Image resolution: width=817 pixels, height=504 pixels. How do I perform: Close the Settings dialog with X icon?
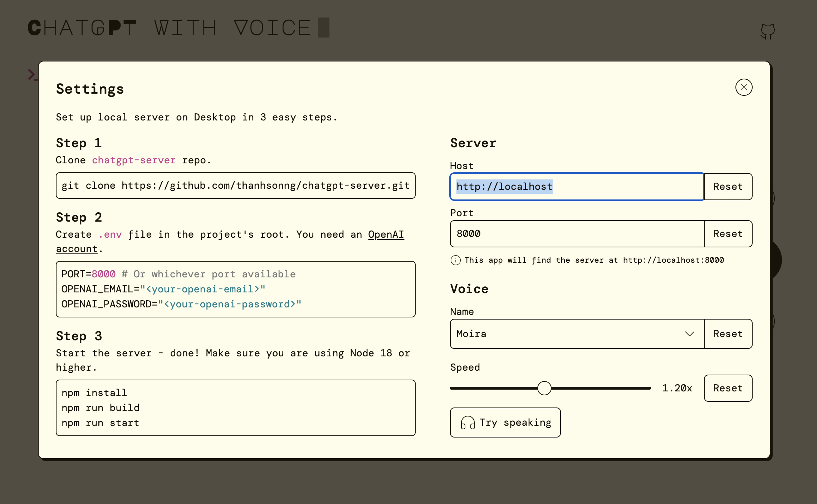coord(744,88)
